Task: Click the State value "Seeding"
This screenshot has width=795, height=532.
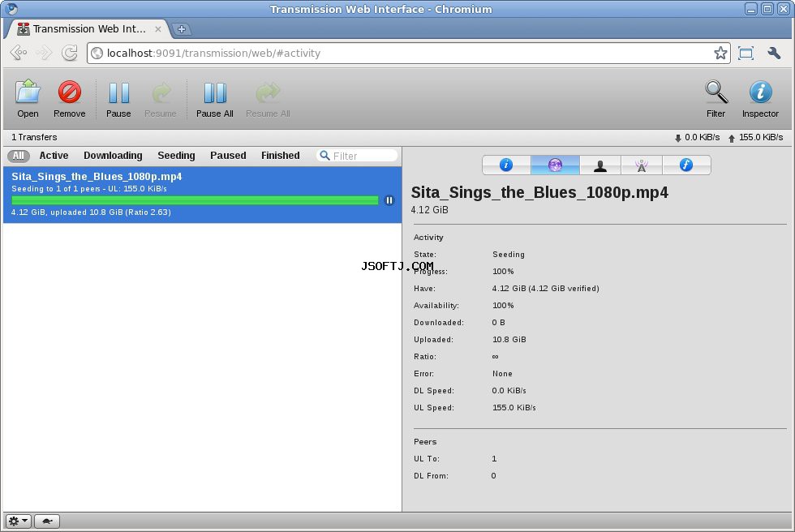Action: point(509,255)
